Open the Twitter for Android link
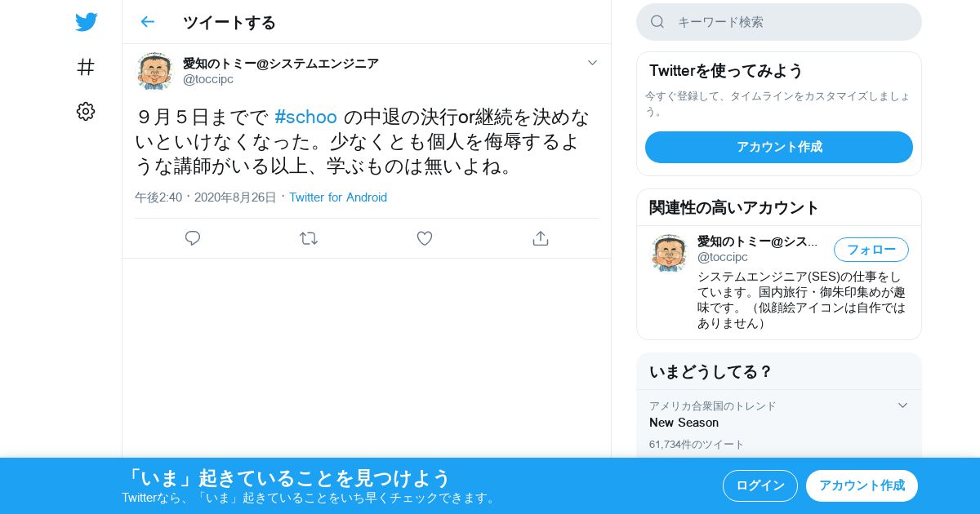The height and width of the screenshot is (514, 980). coord(338,197)
